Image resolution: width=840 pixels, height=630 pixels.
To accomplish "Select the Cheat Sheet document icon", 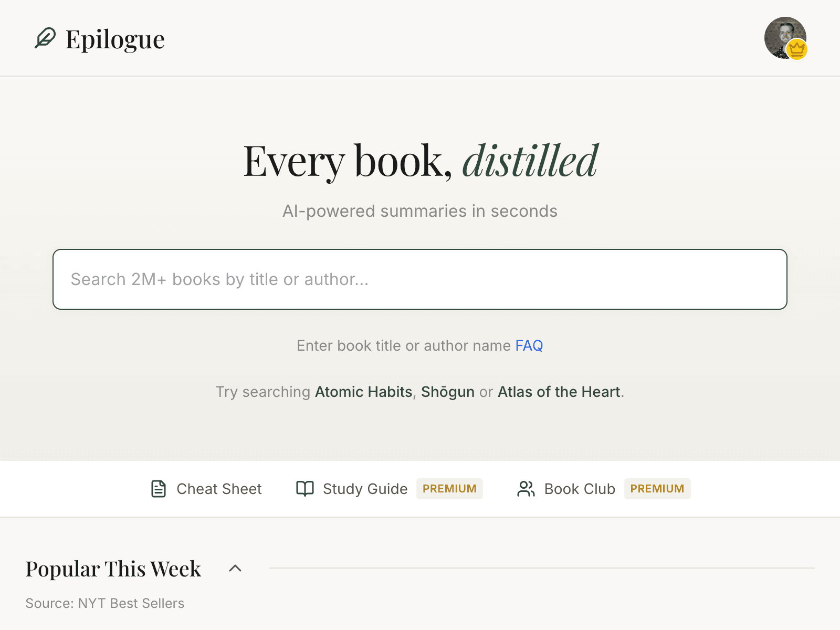I will click(158, 489).
